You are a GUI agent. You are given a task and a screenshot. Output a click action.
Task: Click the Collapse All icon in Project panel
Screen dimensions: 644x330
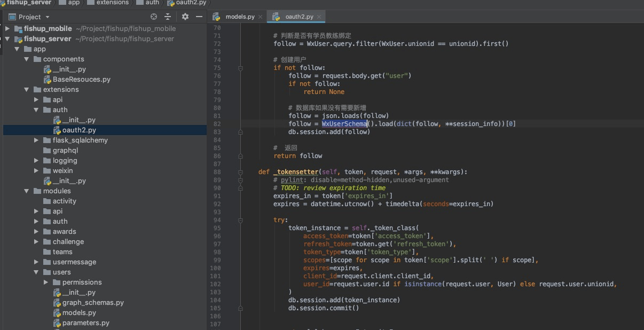pos(168,17)
